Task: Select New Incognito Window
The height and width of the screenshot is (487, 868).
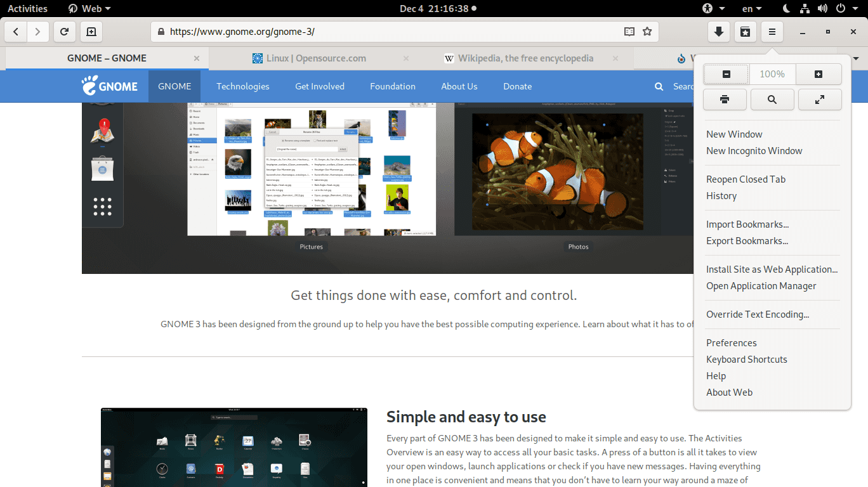Action: coord(754,151)
